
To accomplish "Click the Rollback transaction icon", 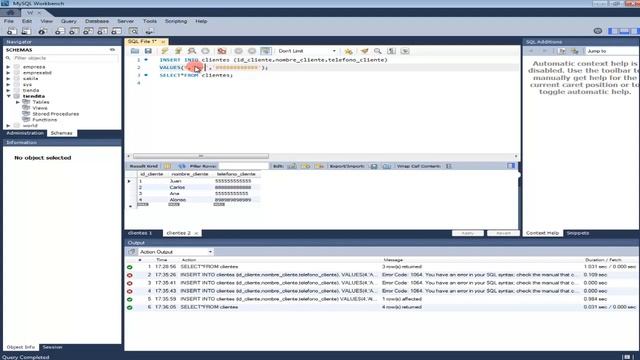I will 252,51.
